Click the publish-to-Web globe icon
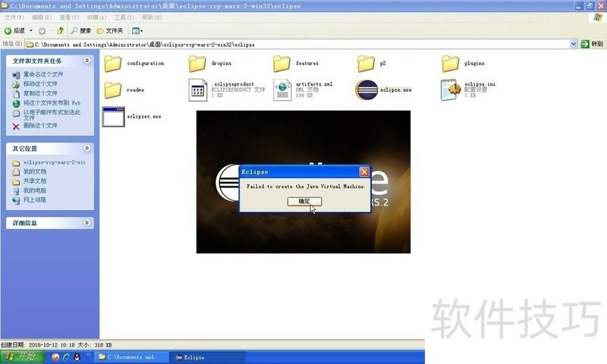 click(16, 104)
